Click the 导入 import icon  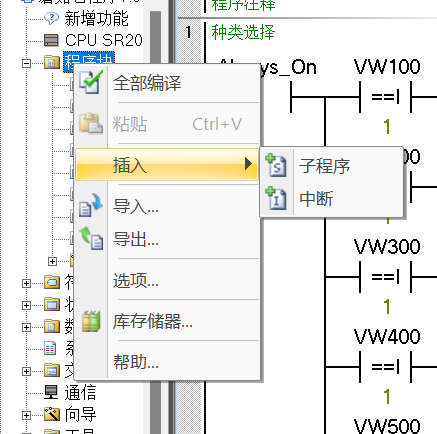tap(91, 205)
